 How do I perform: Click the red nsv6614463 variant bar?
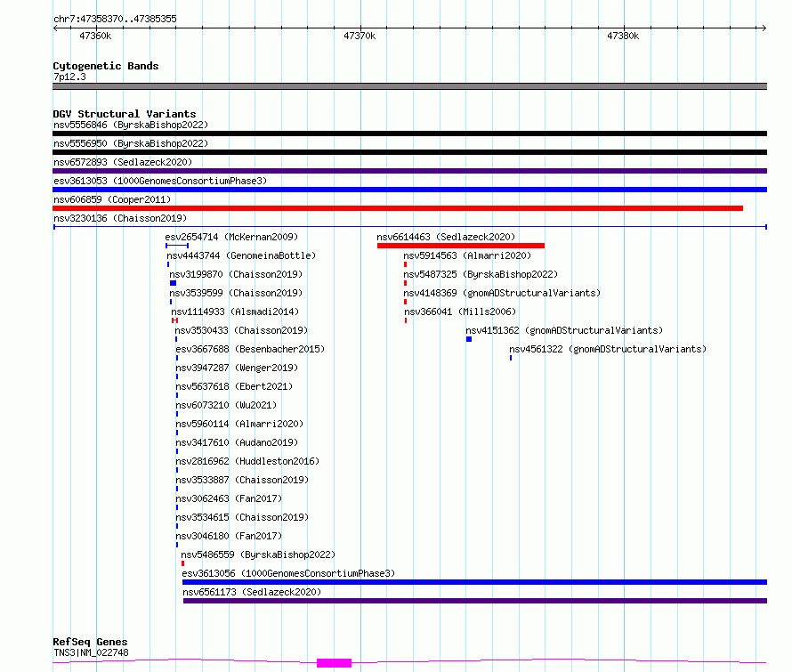[x=461, y=246]
